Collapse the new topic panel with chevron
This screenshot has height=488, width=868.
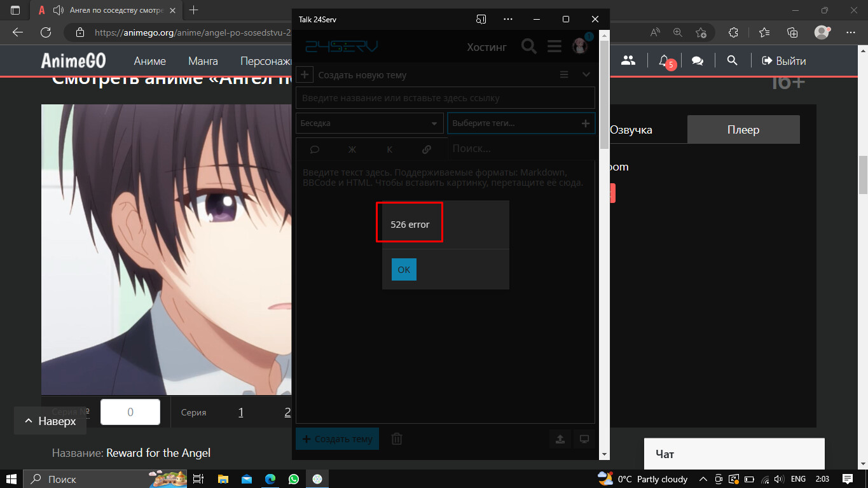(586, 74)
